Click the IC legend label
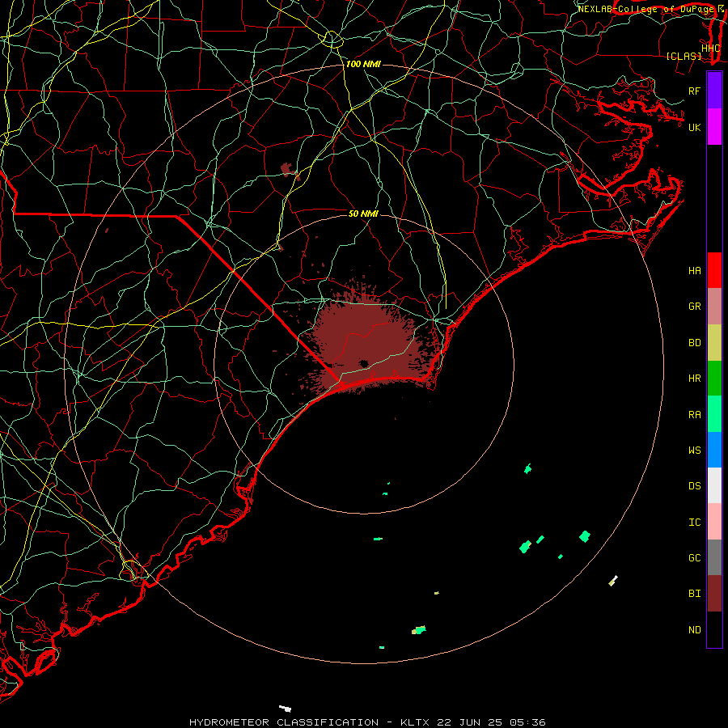Viewport: 728px width, 728px height. tap(695, 523)
